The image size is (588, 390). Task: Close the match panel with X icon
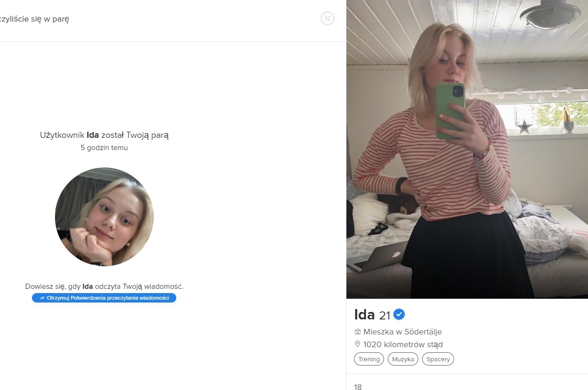328,18
